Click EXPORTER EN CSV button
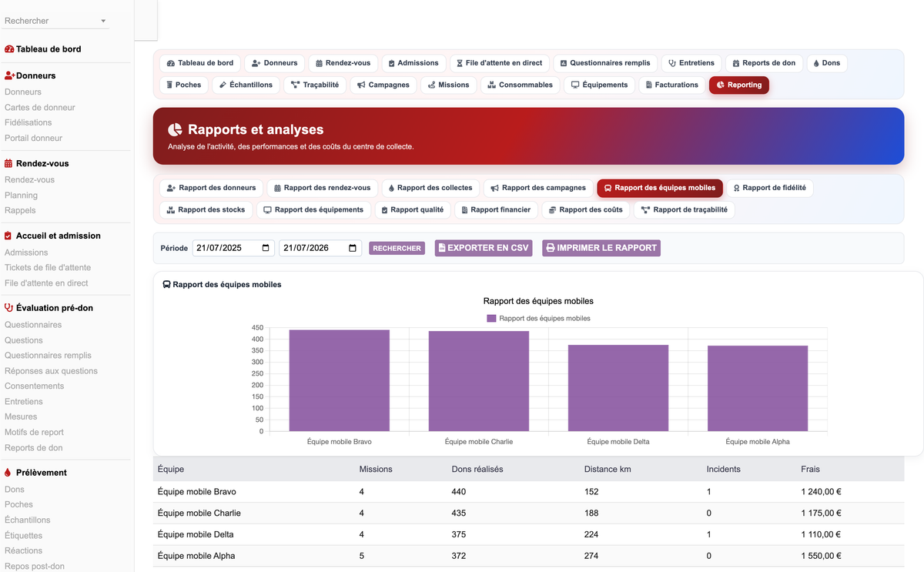 click(x=484, y=248)
